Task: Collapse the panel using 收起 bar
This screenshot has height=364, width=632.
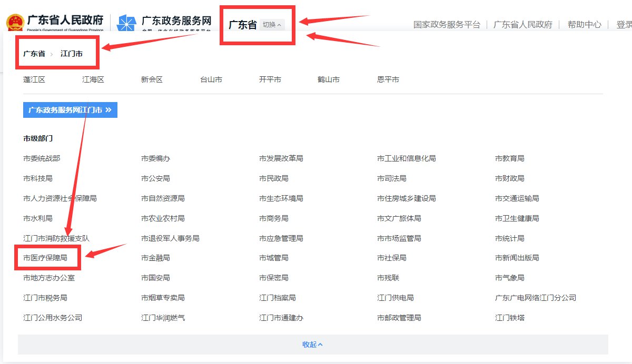Action: pyautogui.click(x=312, y=345)
